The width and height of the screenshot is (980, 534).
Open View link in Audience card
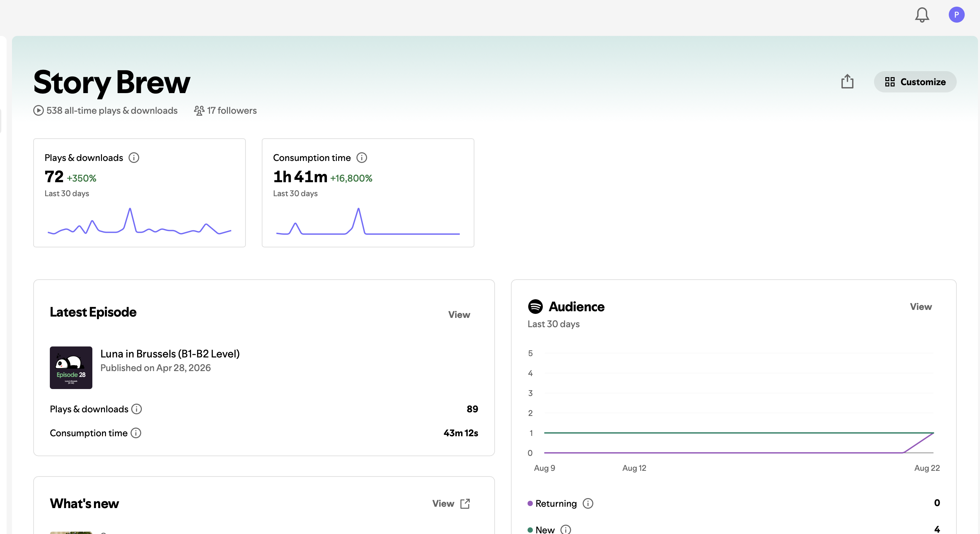click(921, 307)
